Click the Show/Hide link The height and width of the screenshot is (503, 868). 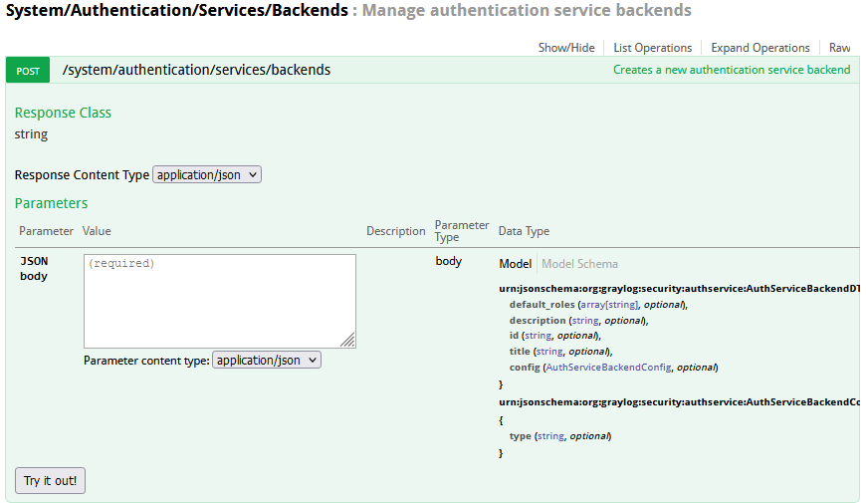566,48
